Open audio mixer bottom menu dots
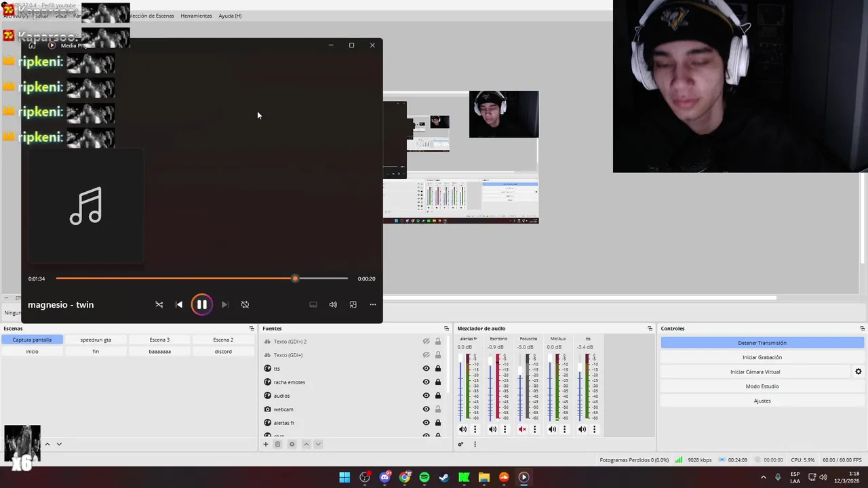This screenshot has height=488, width=868. tap(475, 444)
